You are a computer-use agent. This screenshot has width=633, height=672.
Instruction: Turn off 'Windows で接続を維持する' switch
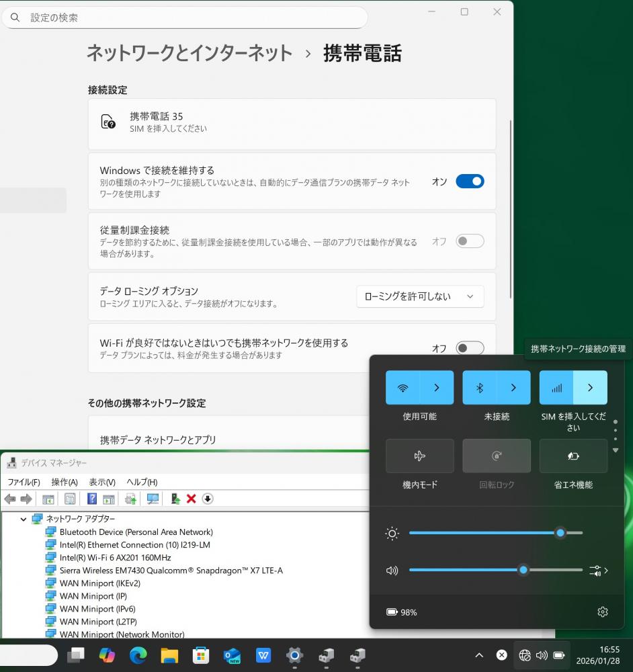click(x=470, y=181)
